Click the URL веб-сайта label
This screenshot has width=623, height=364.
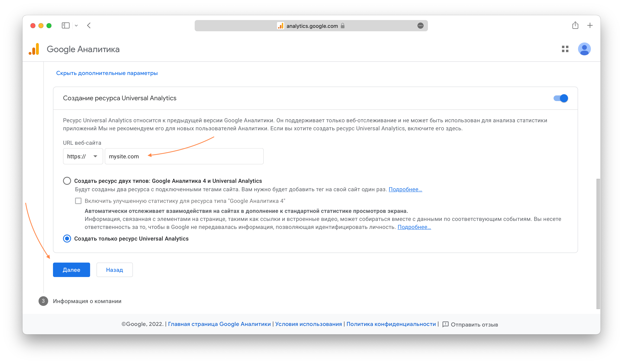[x=82, y=143]
